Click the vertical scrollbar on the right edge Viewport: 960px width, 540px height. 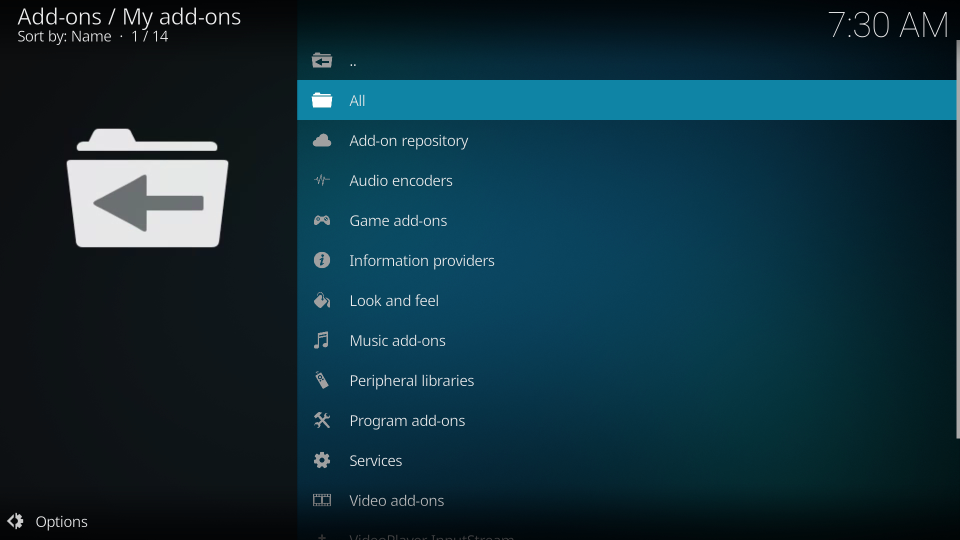956,240
